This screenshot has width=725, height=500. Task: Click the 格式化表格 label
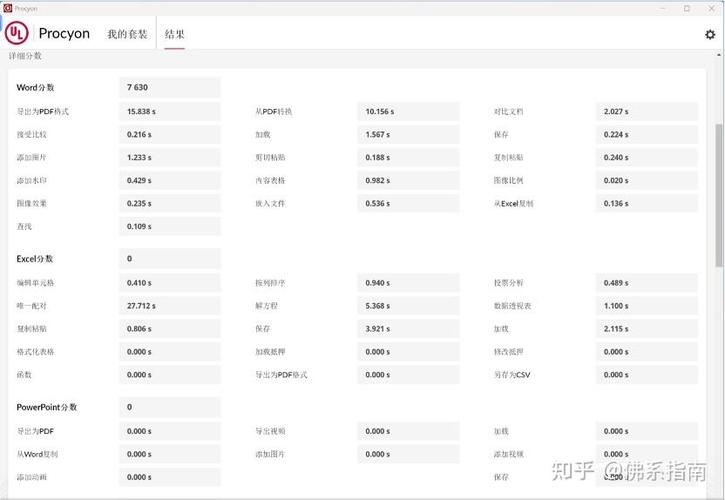35,352
